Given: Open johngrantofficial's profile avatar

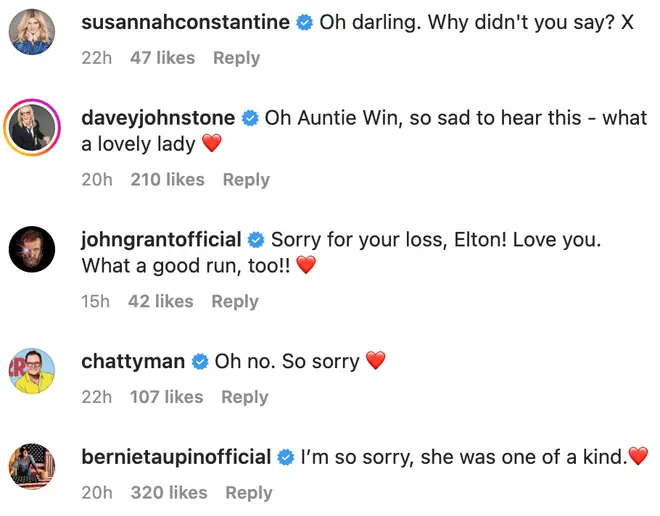Looking at the screenshot, I should click(x=32, y=249).
